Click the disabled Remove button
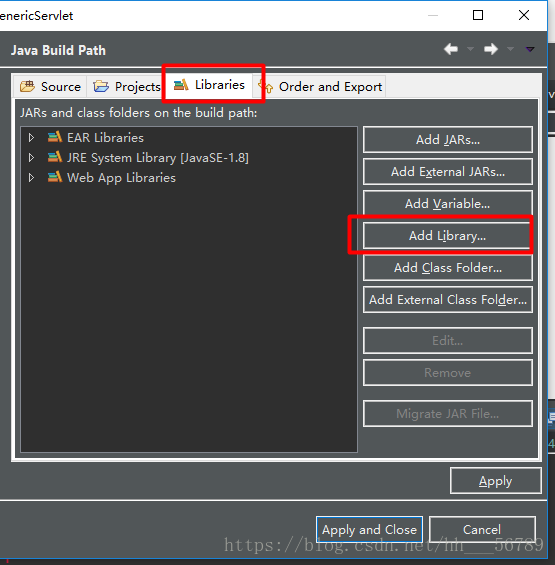 click(x=448, y=373)
